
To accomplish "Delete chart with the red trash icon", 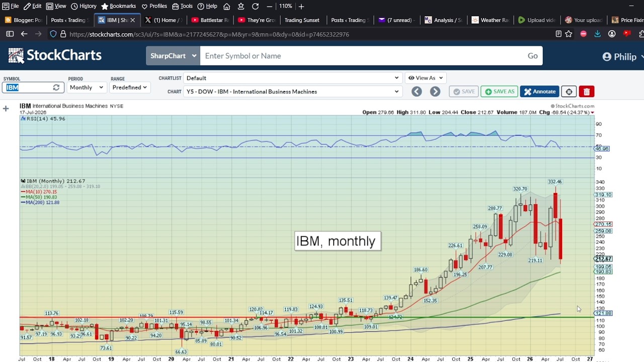I will pyautogui.click(x=587, y=92).
